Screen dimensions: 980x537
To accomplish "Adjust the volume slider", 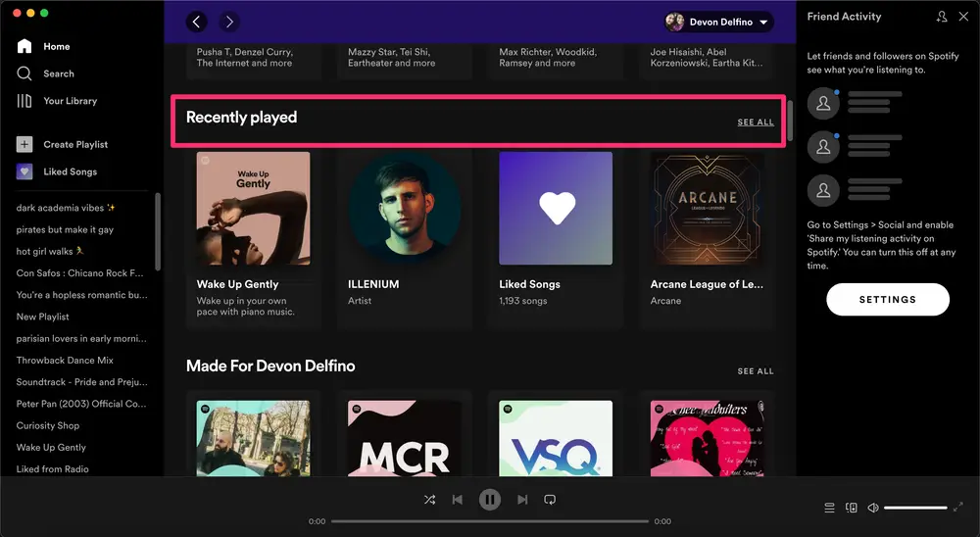I will point(915,508).
